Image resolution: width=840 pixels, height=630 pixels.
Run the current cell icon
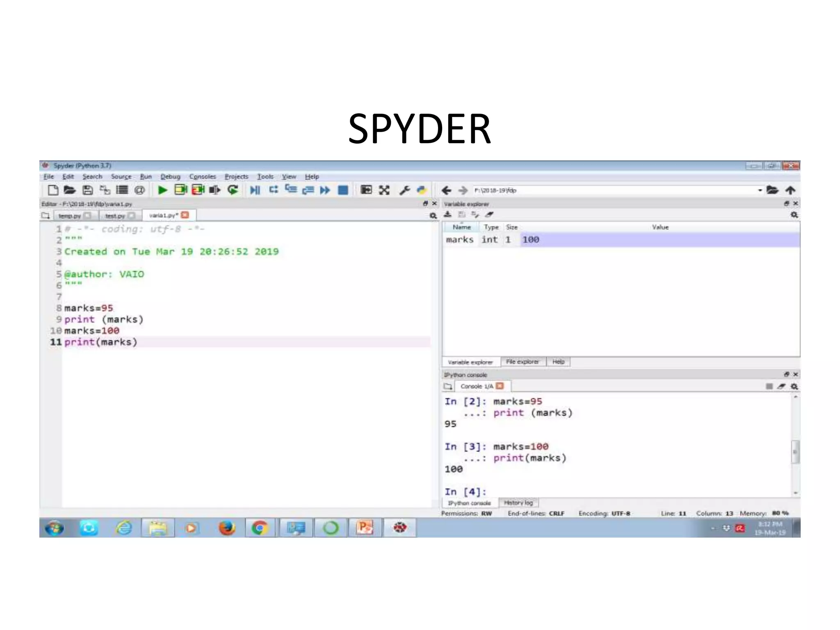pos(180,190)
